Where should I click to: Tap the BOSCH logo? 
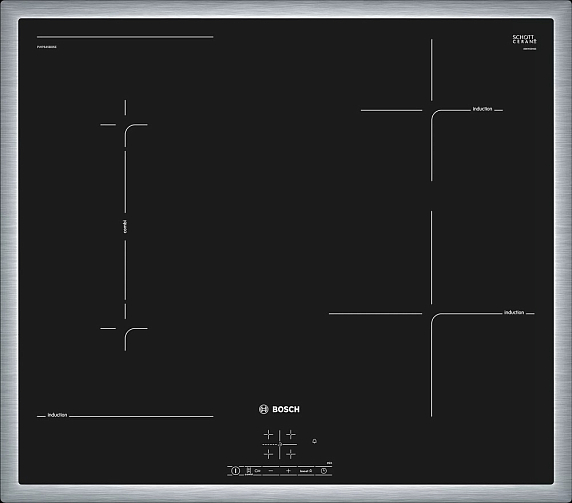(x=279, y=409)
